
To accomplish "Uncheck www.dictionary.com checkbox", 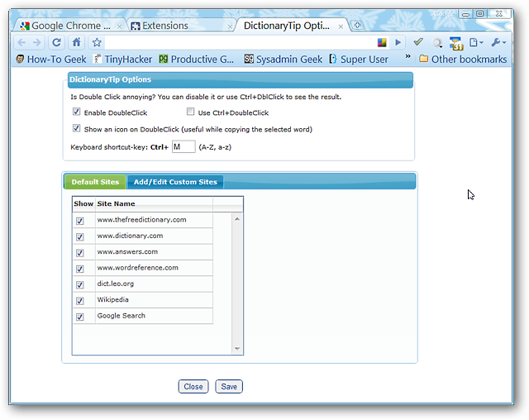I will click(x=80, y=236).
